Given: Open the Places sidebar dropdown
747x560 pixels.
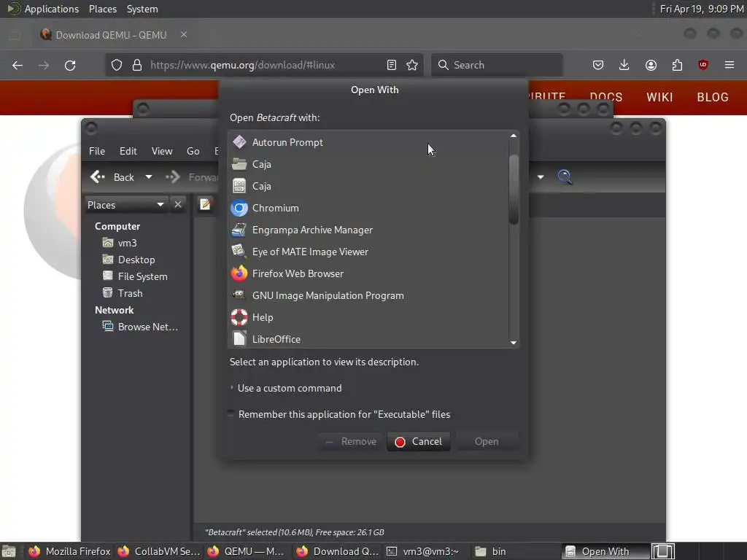Looking at the screenshot, I should point(125,205).
